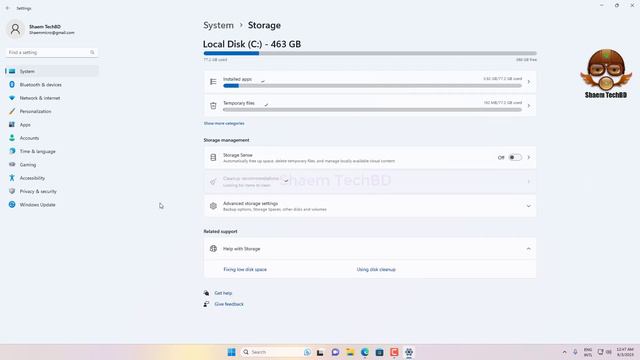Click the Storage Sense drive icon
The image size is (640, 360).
click(x=213, y=158)
